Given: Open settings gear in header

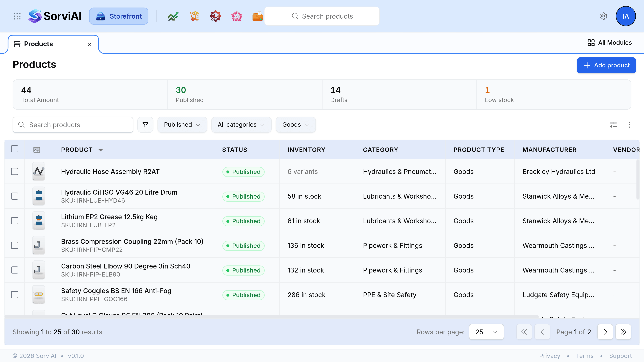Looking at the screenshot, I should [604, 16].
